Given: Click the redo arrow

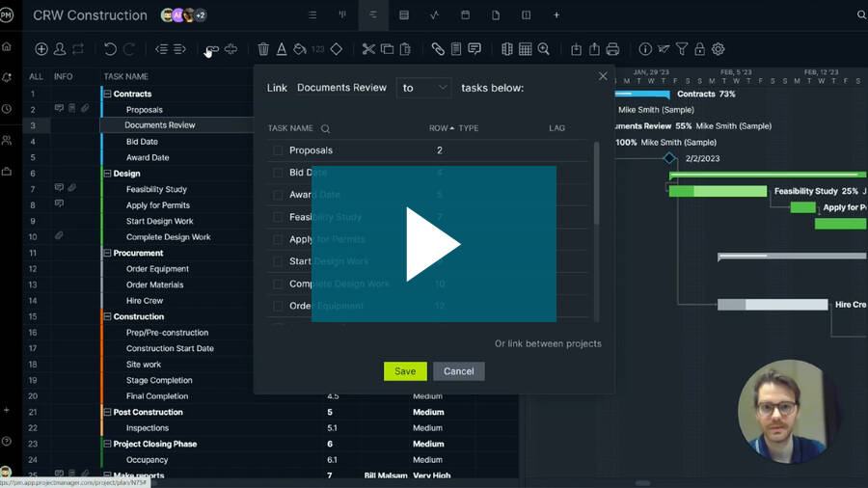Looking at the screenshot, I should [129, 49].
